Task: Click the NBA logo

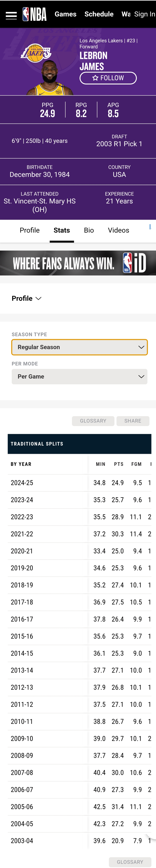Action: [x=34, y=14]
